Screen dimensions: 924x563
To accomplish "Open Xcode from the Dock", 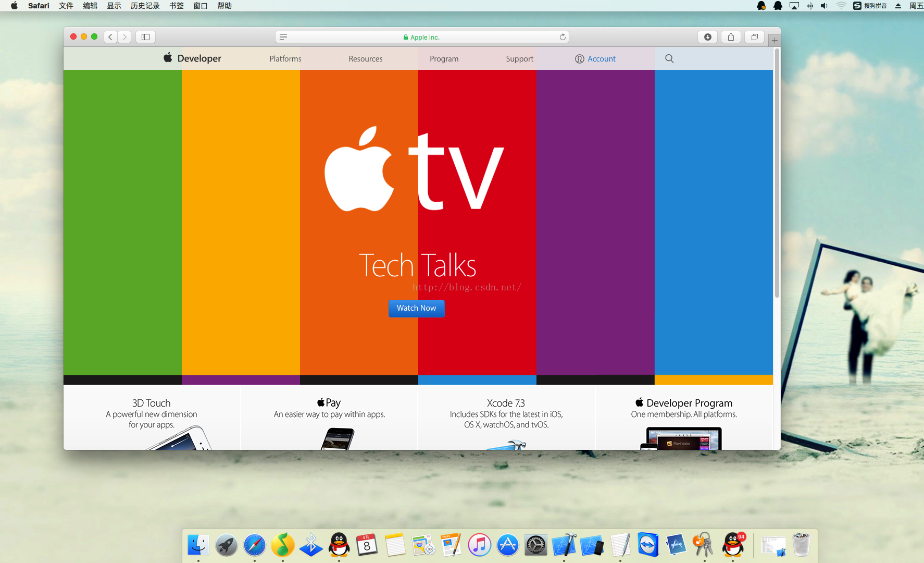I will click(x=564, y=545).
